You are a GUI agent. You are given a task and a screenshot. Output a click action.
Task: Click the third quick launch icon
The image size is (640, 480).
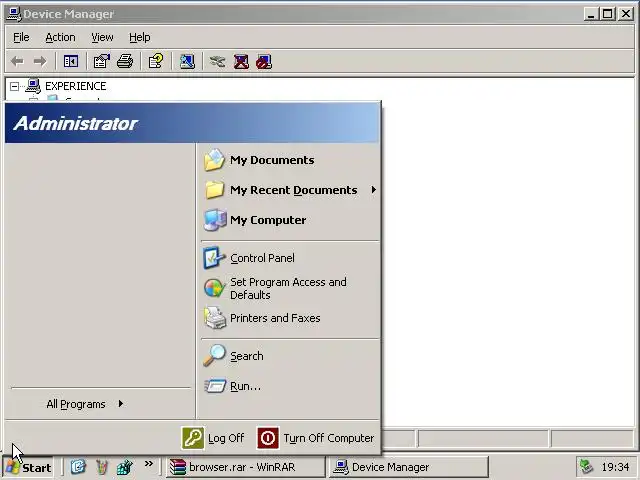point(125,467)
